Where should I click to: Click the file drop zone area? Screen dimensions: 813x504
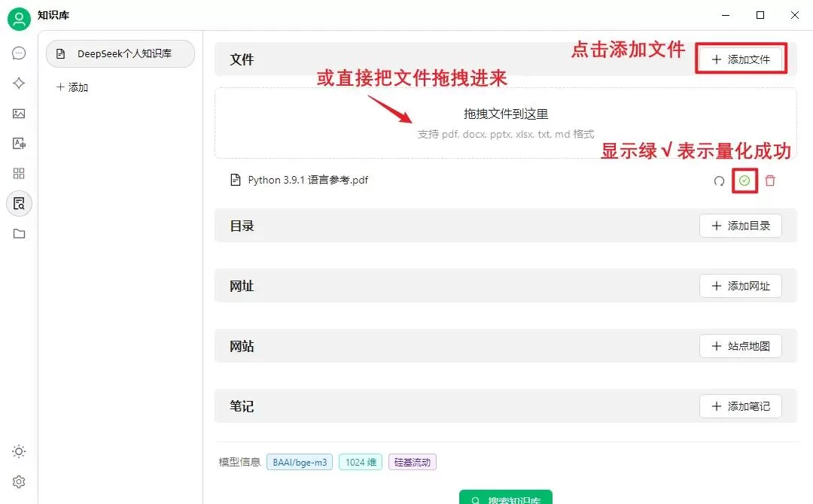coord(506,123)
